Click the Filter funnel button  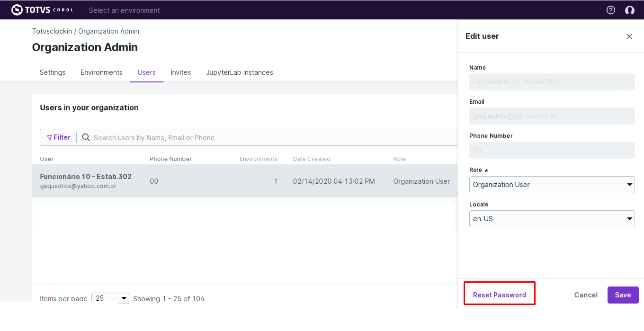59,137
